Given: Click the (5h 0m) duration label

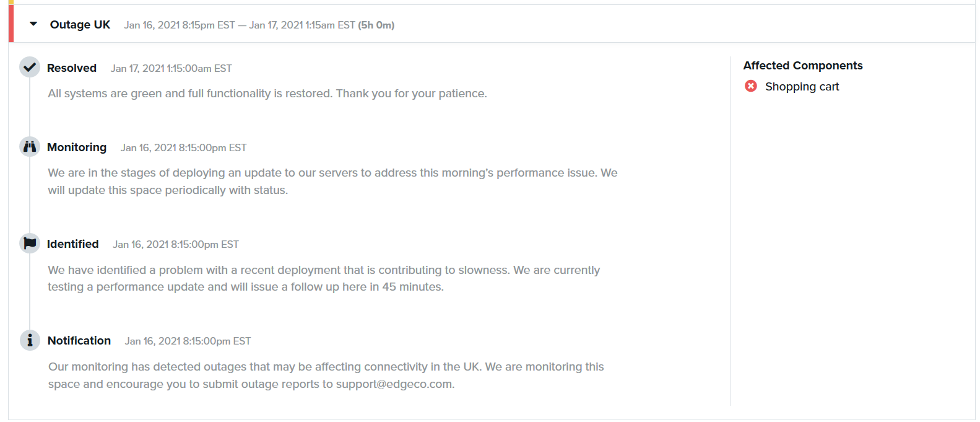Looking at the screenshot, I should (x=376, y=25).
